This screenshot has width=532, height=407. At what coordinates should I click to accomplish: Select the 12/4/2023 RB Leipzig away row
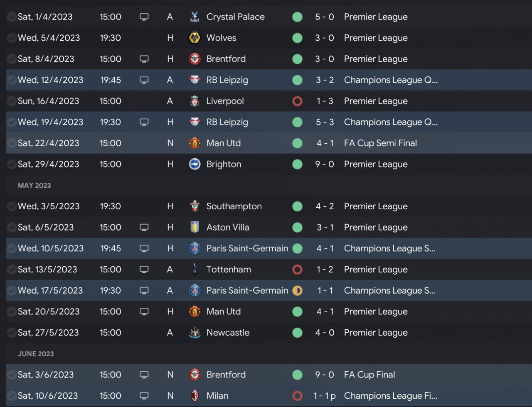click(266, 80)
